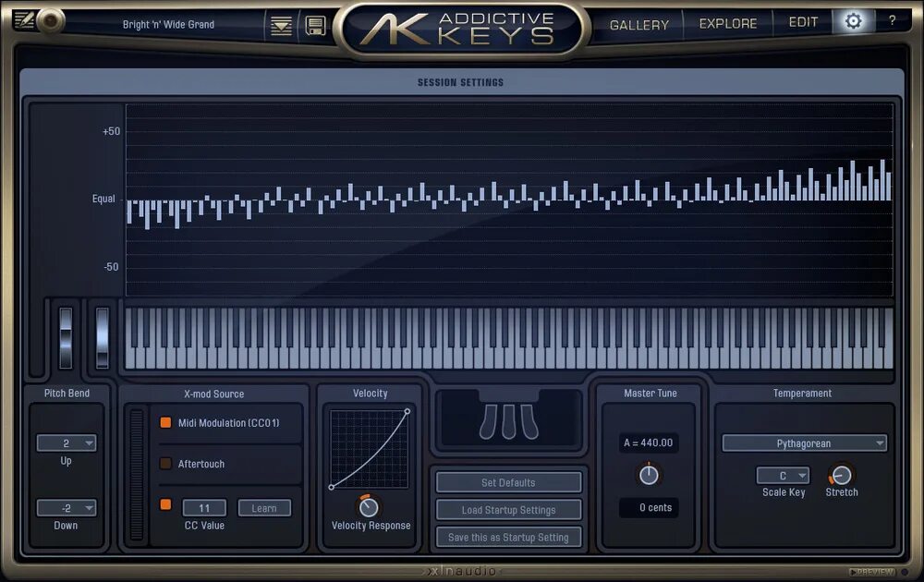This screenshot has height=582, width=924.
Task: Click the save preset floppy disk icon
Action: pos(316,26)
